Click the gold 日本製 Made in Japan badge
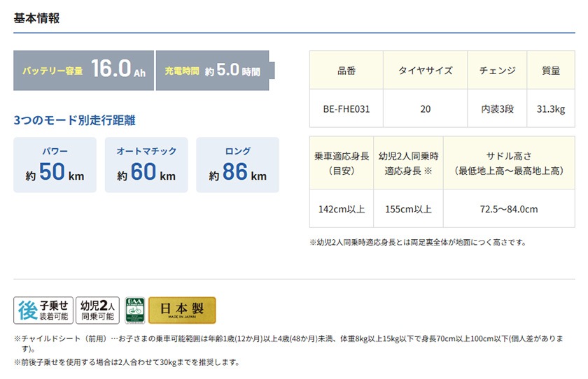Image resolution: width=588 pixels, height=379 pixels. [182, 310]
